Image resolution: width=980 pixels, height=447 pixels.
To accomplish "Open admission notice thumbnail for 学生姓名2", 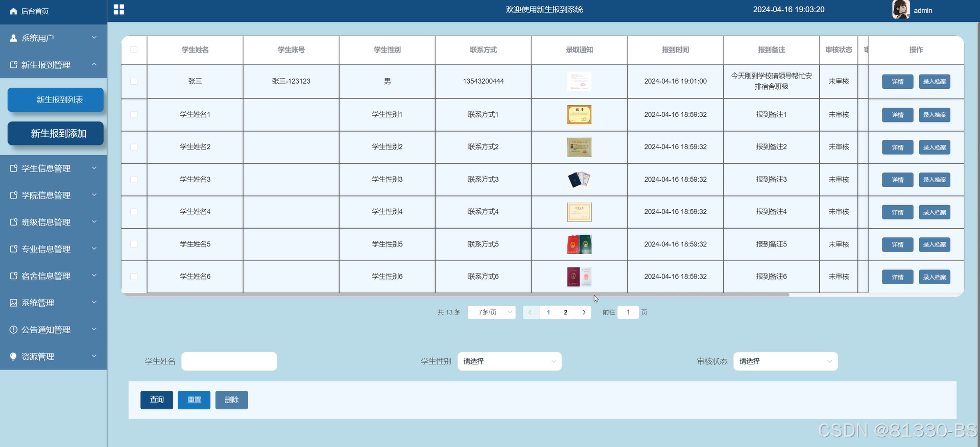I will point(579,147).
